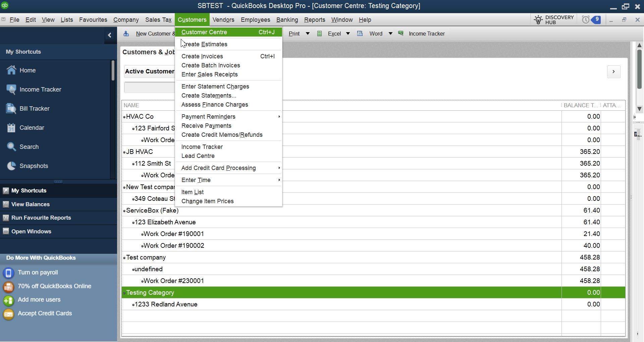Screen dimensions: 644x342
Task: Open Word dropdown arrow in toolbar
Action: tap(390, 34)
